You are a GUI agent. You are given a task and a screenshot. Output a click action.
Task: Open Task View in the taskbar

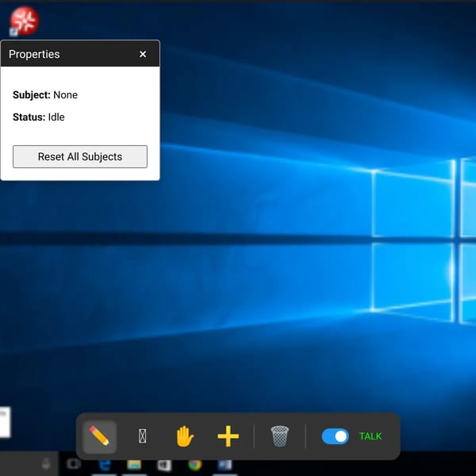point(74,464)
